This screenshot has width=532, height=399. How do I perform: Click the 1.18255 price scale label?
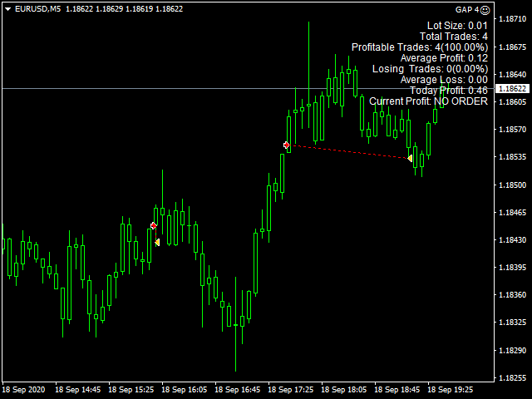point(512,377)
